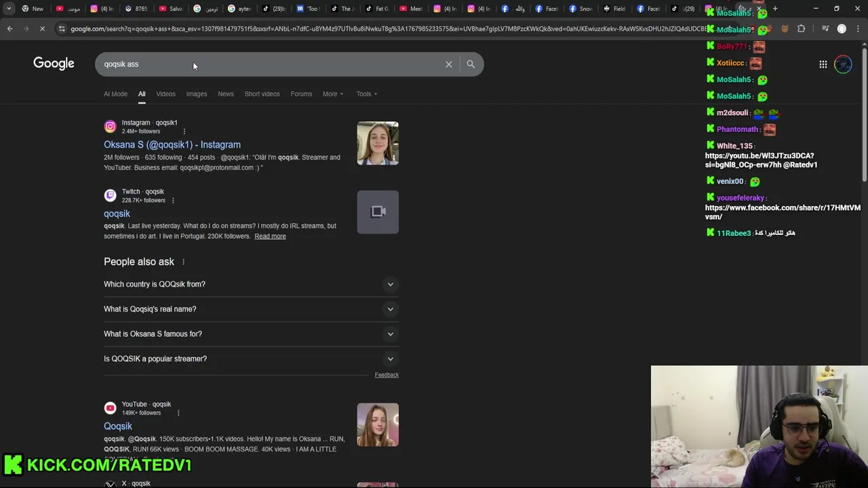Click the browser forward arrow
This screenshot has height=488, width=868.
(26, 28)
